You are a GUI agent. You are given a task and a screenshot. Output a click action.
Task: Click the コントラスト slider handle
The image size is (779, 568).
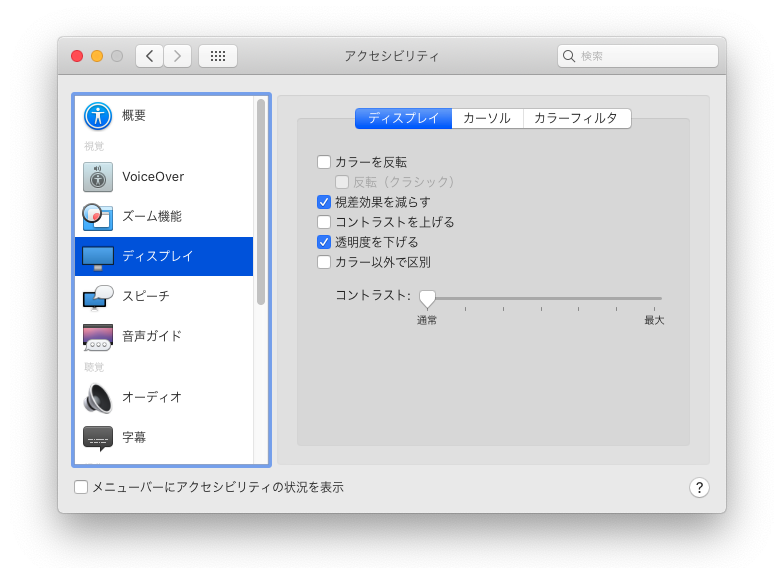pyautogui.click(x=427, y=298)
